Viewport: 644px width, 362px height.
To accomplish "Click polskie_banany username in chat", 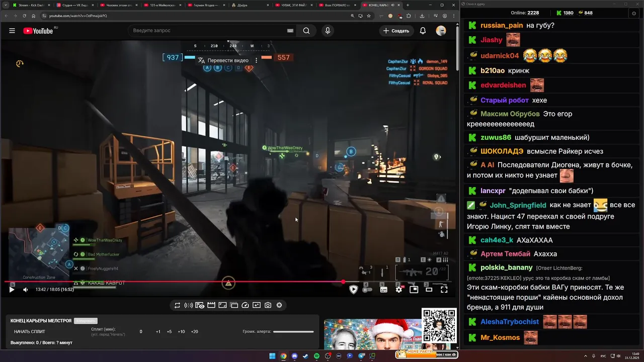I will [506, 267].
